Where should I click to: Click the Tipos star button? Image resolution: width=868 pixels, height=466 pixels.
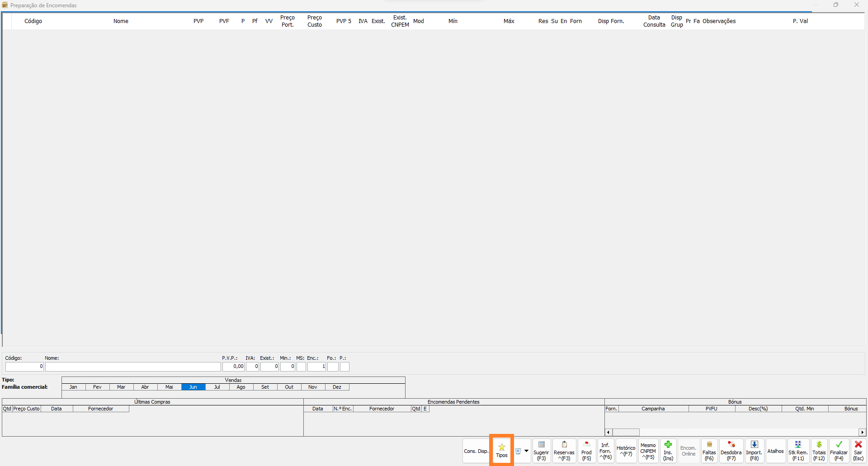501,450
